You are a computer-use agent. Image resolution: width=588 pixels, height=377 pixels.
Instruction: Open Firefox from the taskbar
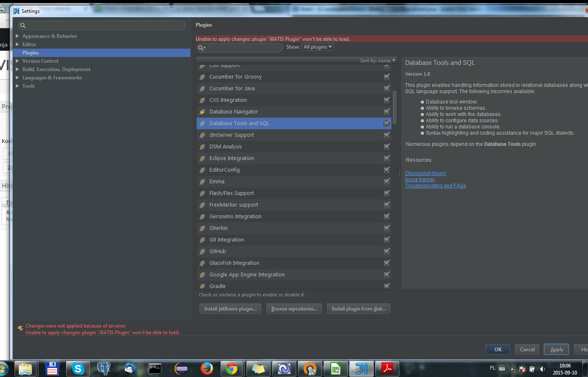(x=207, y=368)
